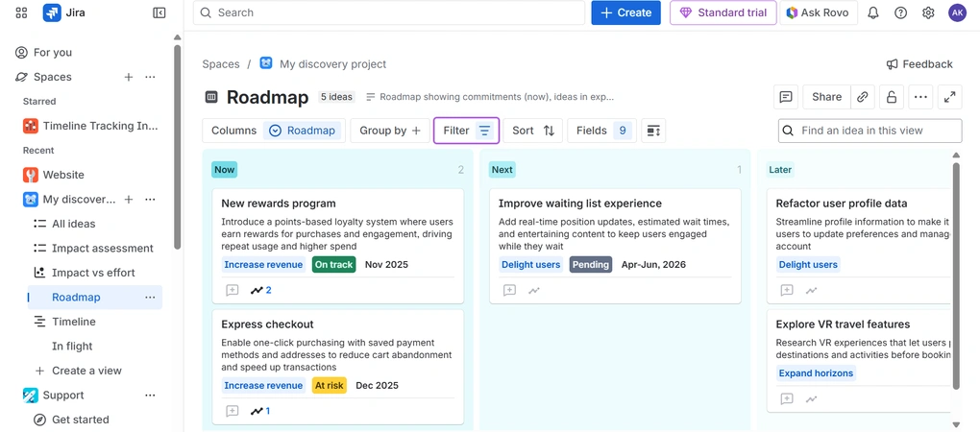Click the On track status tag
Viewport: 980px width, 432px height.
pyautogui.click(x=333, y=265)
